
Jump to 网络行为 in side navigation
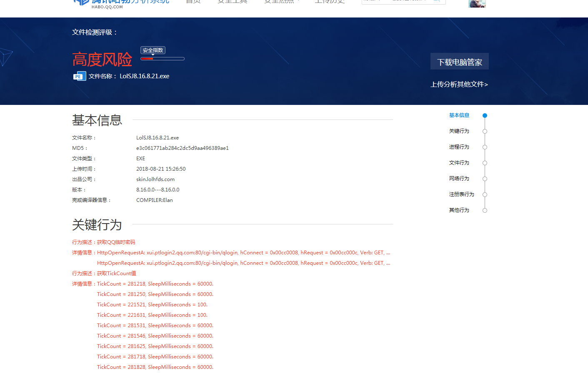[459, 179]
